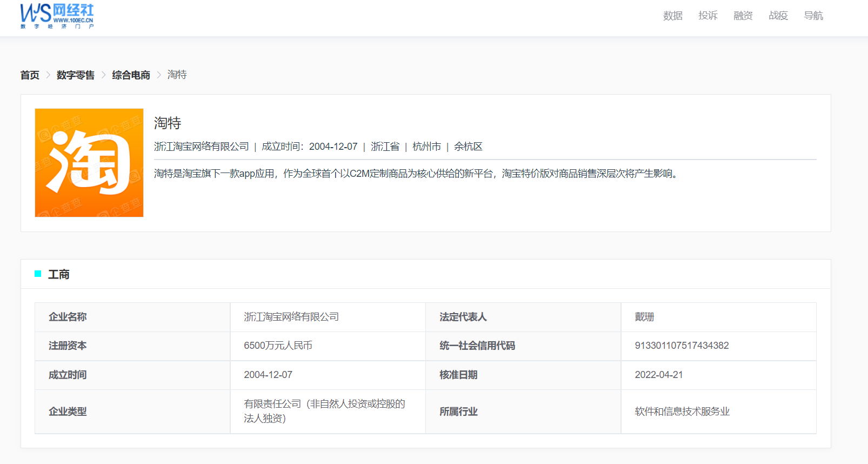Select 余杭区 in header info line
The height and width of the screenshot is (464, 868).
click(x=468, y=147)
